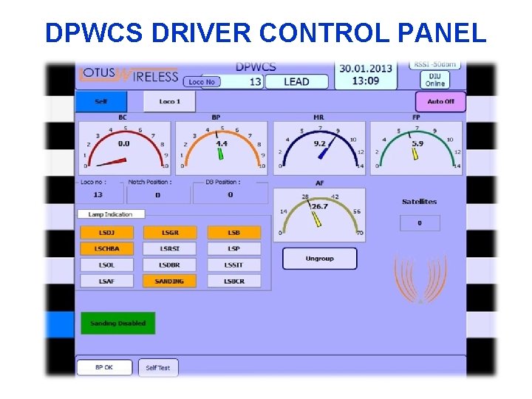Click the BP OK button
This screenshot has height=399, width=532.
(104, 367)
